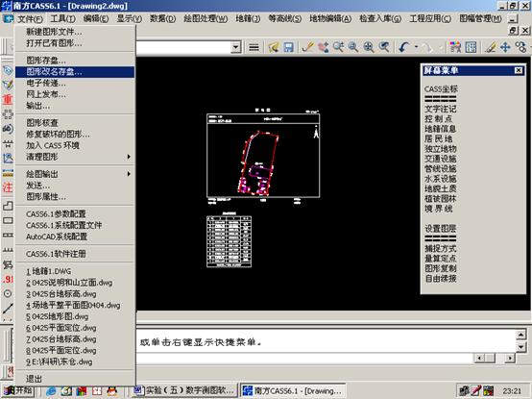
Task: Click the polygon building icon in left toolbar
Action: point(8,206)
